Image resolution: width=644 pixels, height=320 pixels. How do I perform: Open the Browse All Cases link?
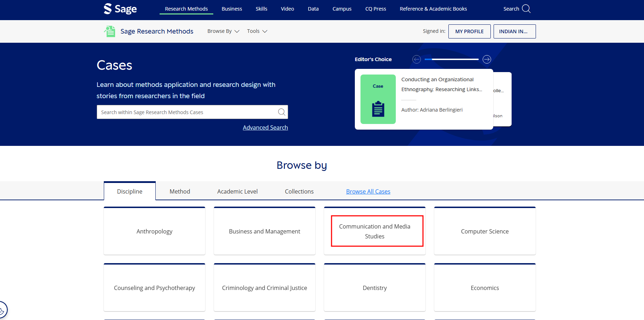click(368, 191)
